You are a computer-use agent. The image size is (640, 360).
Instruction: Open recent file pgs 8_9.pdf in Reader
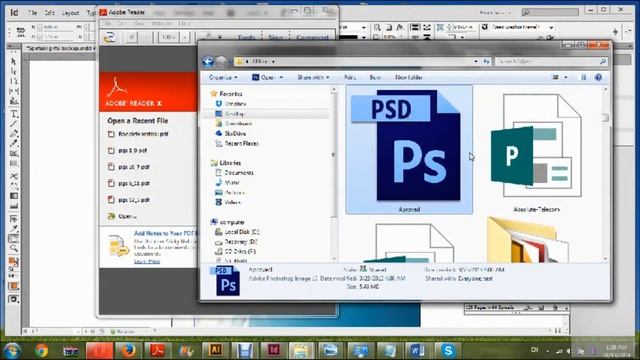point(132,150)
